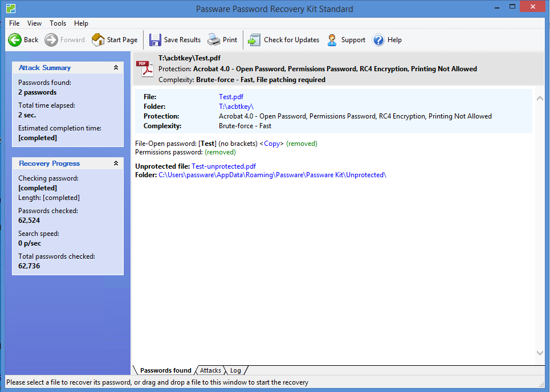Image resolution: width=550 pixels, height=392 pixels.
Task: Click the Print printer icon
Action: 214,39
